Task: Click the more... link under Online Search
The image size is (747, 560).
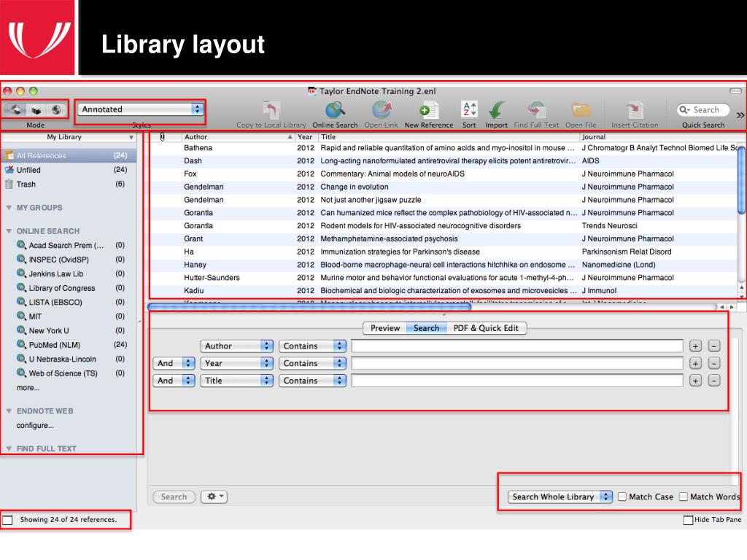Action: pos(28,388)
